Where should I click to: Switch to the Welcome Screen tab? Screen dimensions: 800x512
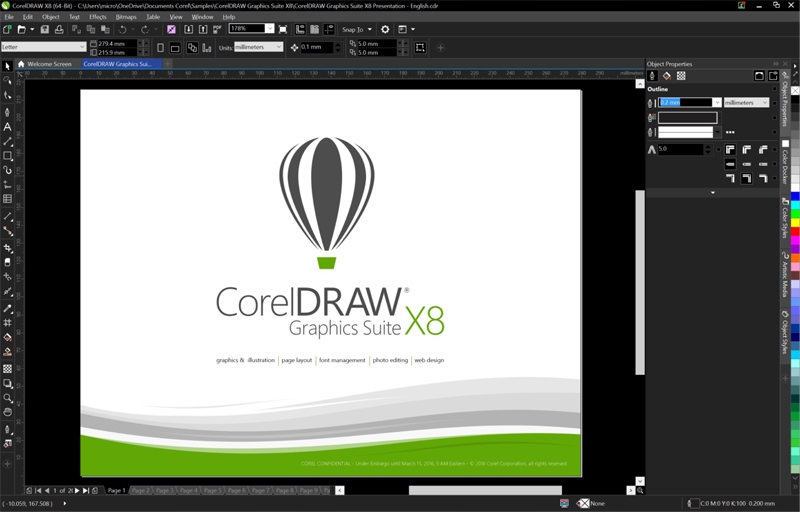49,64
